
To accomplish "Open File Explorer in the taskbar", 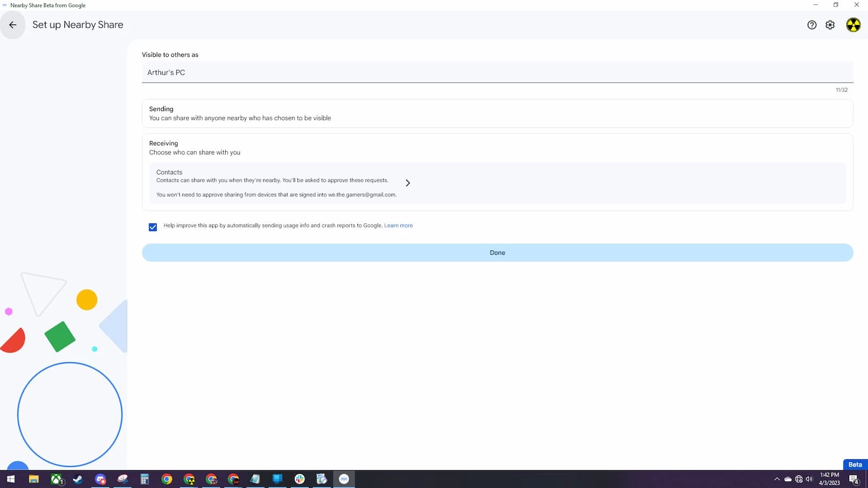I will point(34,479).
